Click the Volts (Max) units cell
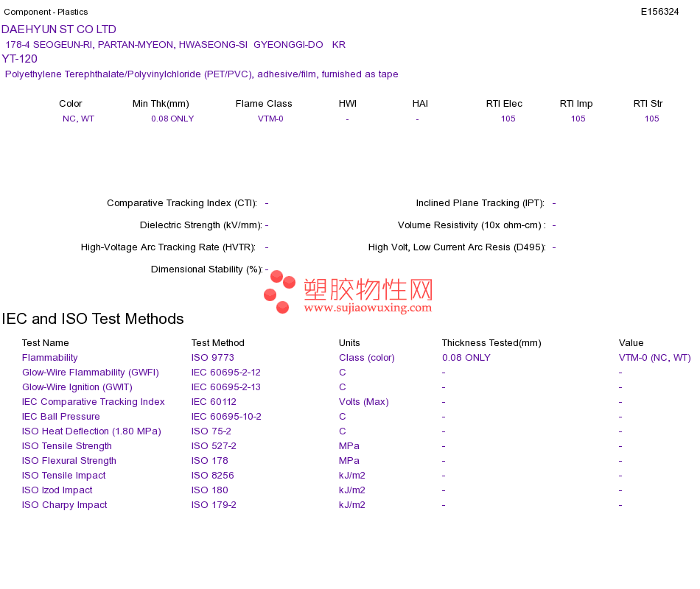 tap(363, 401)
